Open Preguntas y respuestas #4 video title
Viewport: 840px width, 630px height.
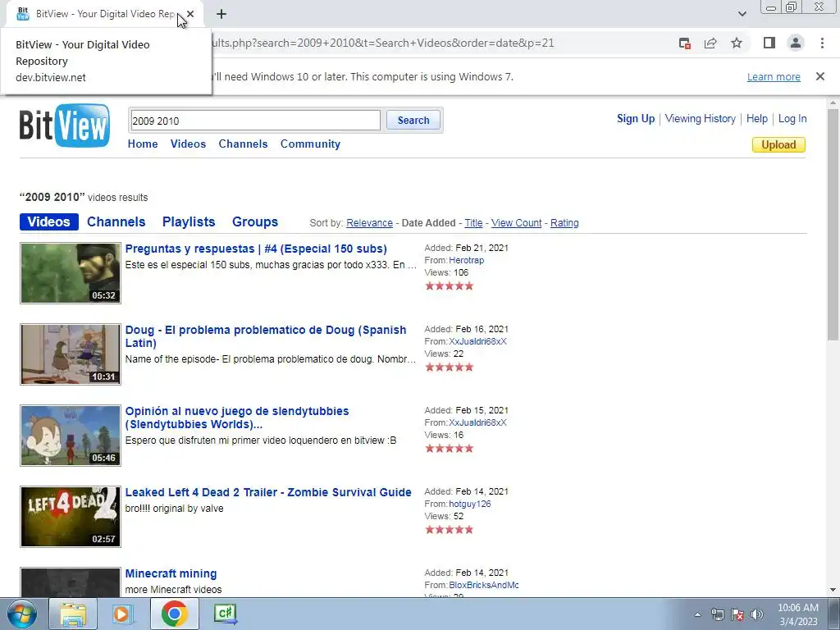[256, 249]
